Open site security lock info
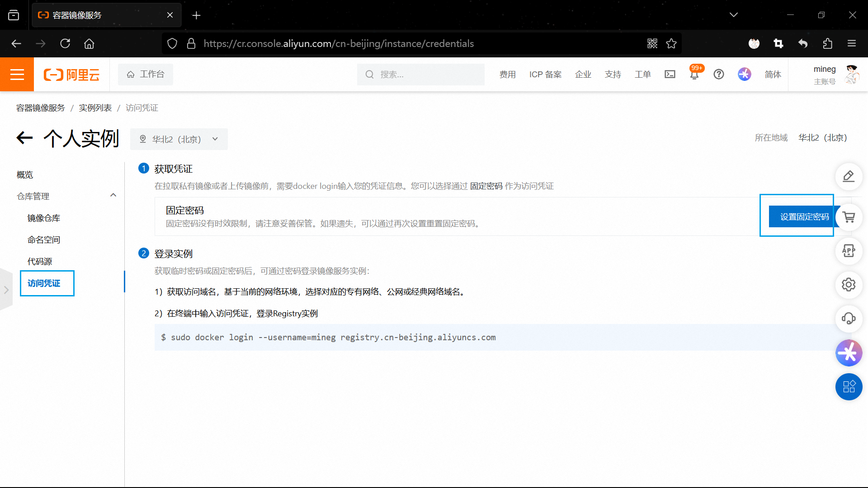 191,43
